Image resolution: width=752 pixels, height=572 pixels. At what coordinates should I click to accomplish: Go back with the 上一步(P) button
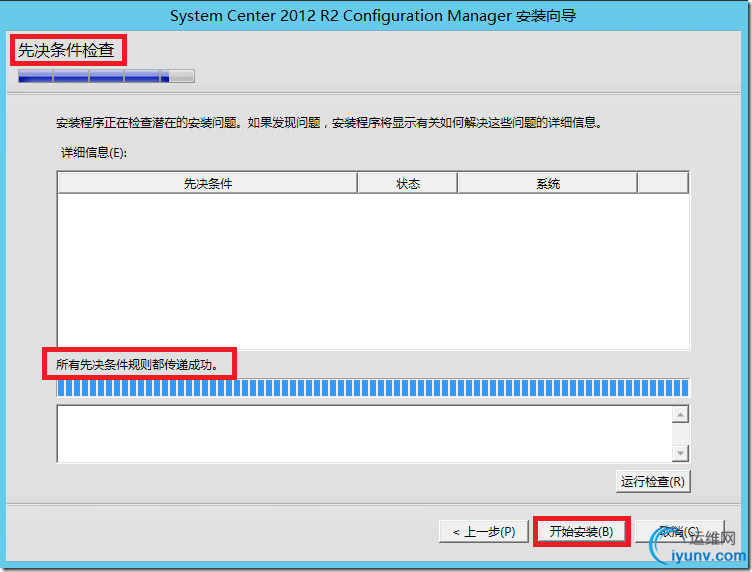click(x=483, y=532)
